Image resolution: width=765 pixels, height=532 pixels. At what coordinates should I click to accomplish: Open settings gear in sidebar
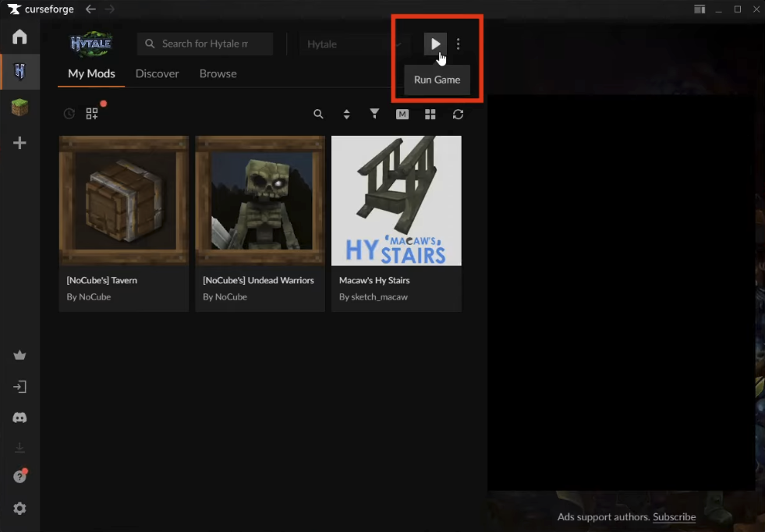pos(19,509)
